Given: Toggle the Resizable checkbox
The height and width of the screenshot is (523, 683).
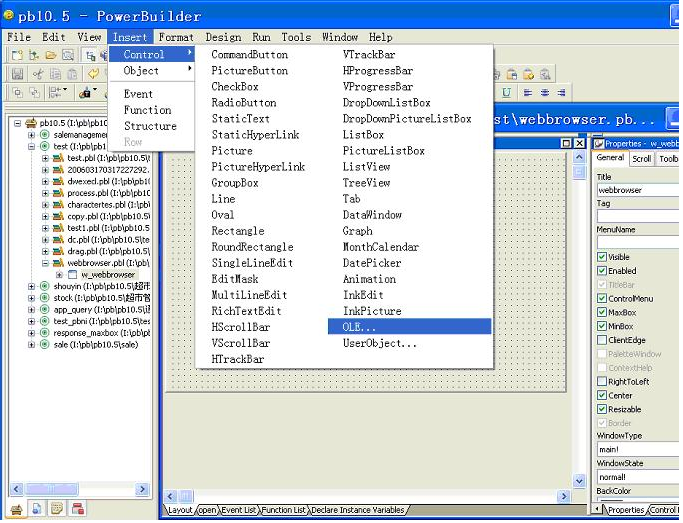Looking at the screenshot, I should click(602, 409).
